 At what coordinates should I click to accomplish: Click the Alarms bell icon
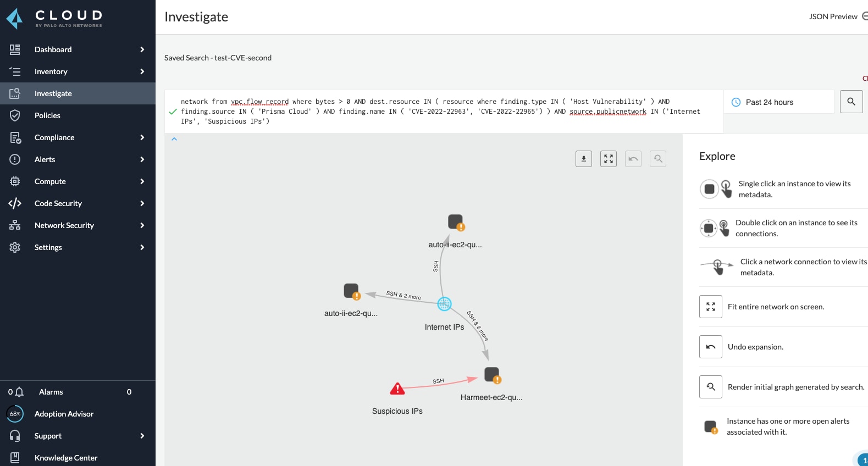tap(19, 392)
